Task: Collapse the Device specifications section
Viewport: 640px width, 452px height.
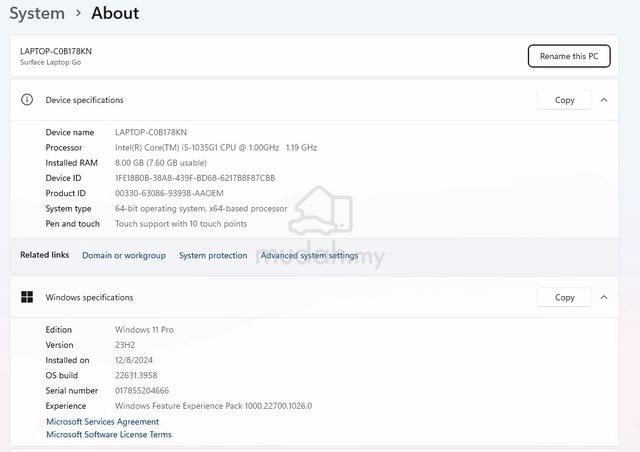Action: tap(604, 100)
